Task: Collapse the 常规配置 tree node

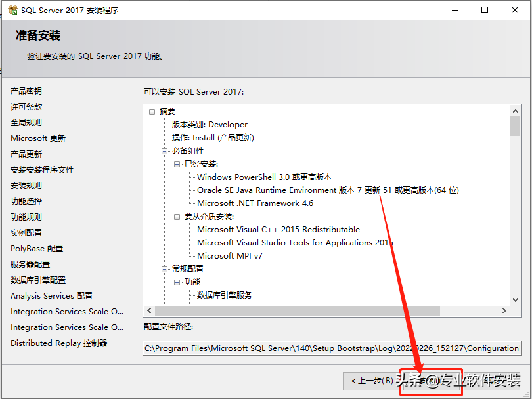Action: (165, 269)
